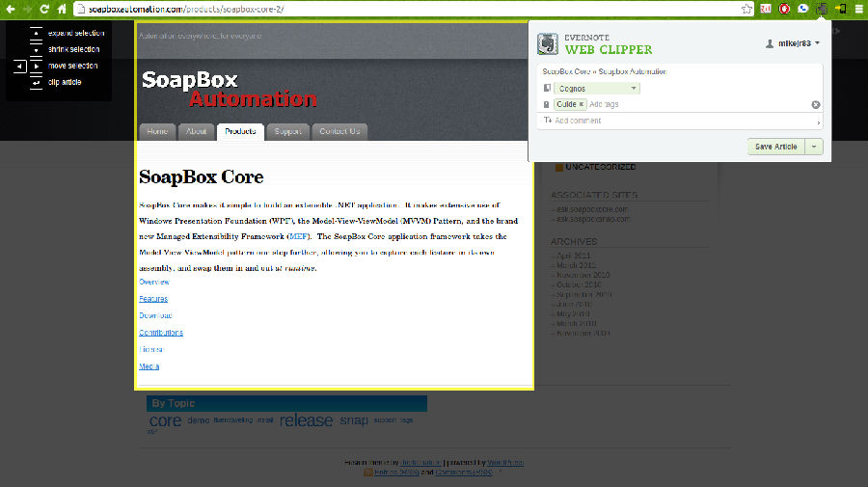The image size is (868, 487).
Task: Click the Comments (RSS) feed link
Action: pos(464,473)
